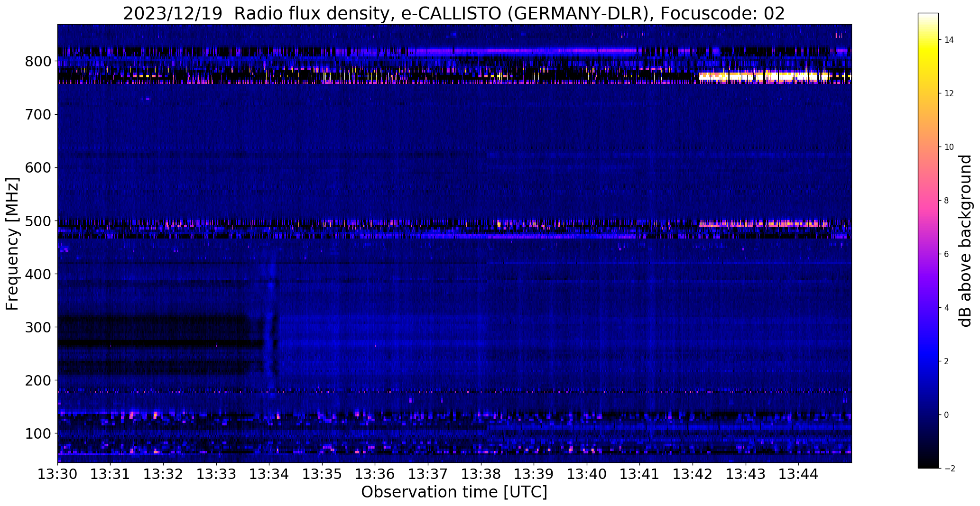
Task: Click the 100 frequency tick label
Action: 37,433
